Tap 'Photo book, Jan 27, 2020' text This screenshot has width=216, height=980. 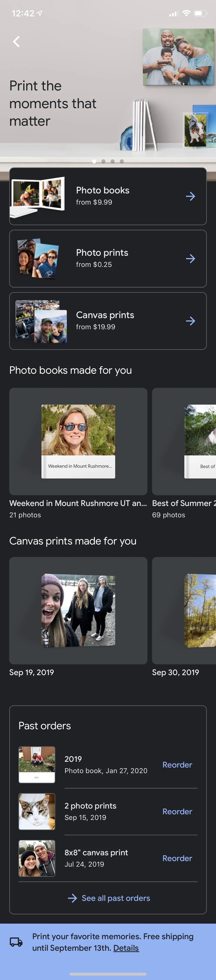coord(106,771)
